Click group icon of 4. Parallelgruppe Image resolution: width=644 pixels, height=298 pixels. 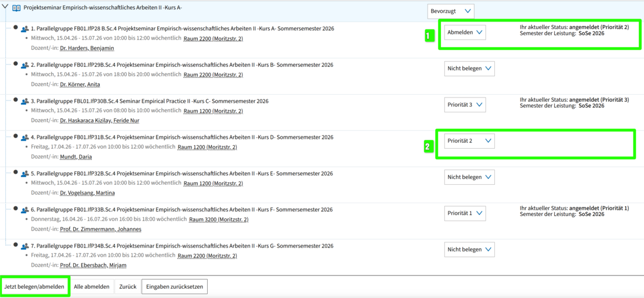point(25,138)
